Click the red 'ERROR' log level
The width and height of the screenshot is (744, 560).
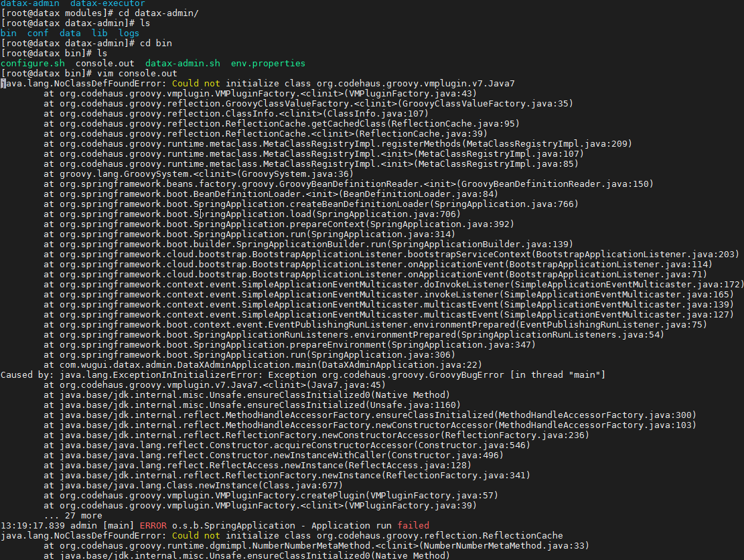[153, 526]
